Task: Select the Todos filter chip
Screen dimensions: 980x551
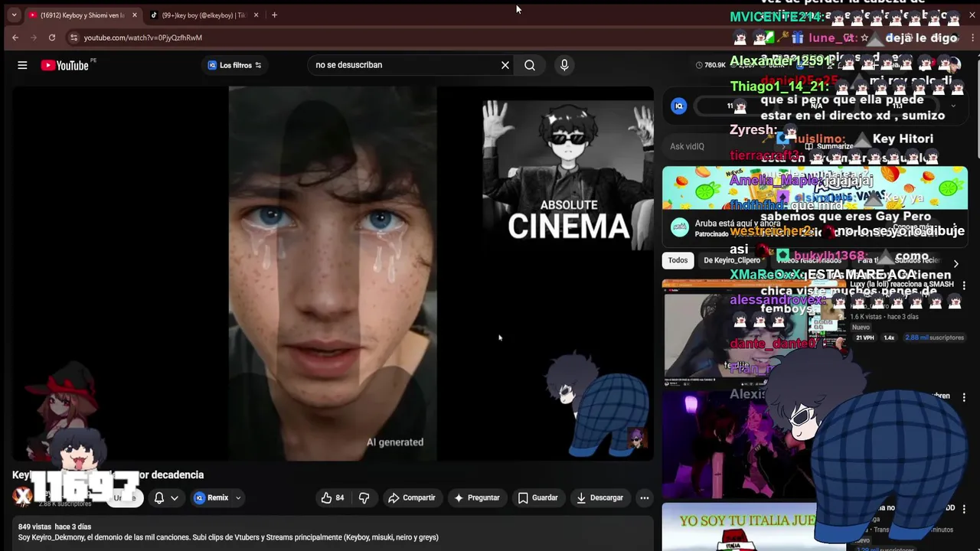Action: [x=678, y=260]
